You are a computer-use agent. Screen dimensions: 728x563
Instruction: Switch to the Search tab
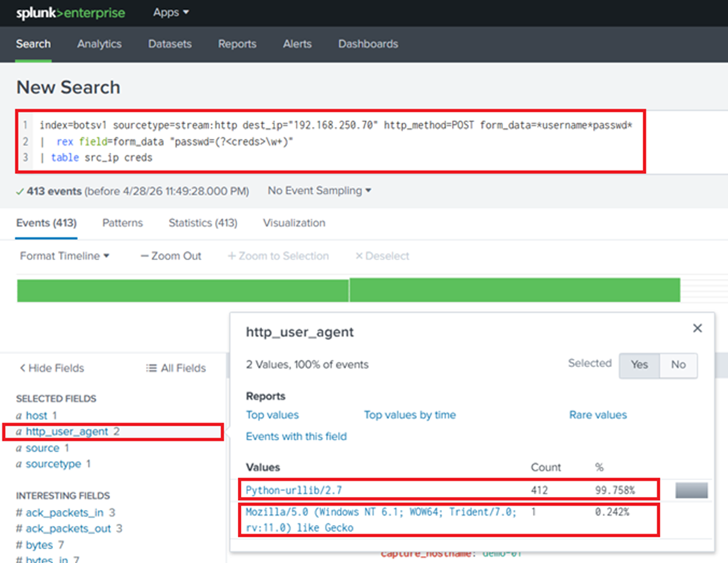coord(33,43)
